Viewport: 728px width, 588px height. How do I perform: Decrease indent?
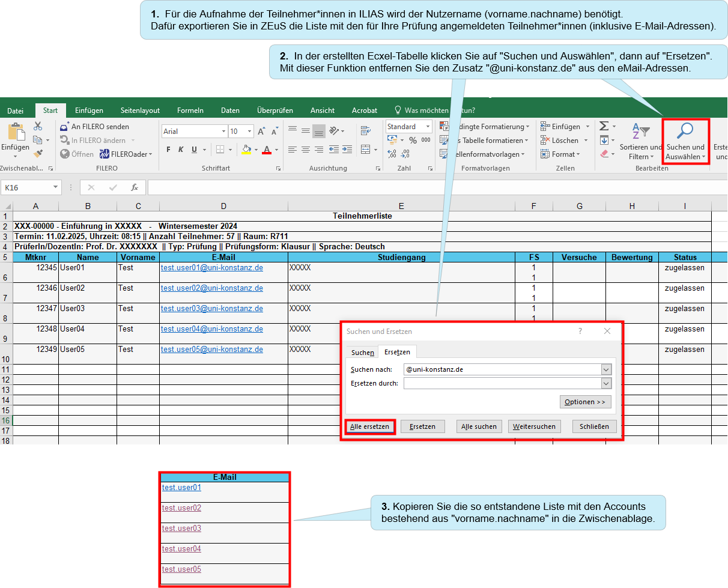click(x=333, y=149)
